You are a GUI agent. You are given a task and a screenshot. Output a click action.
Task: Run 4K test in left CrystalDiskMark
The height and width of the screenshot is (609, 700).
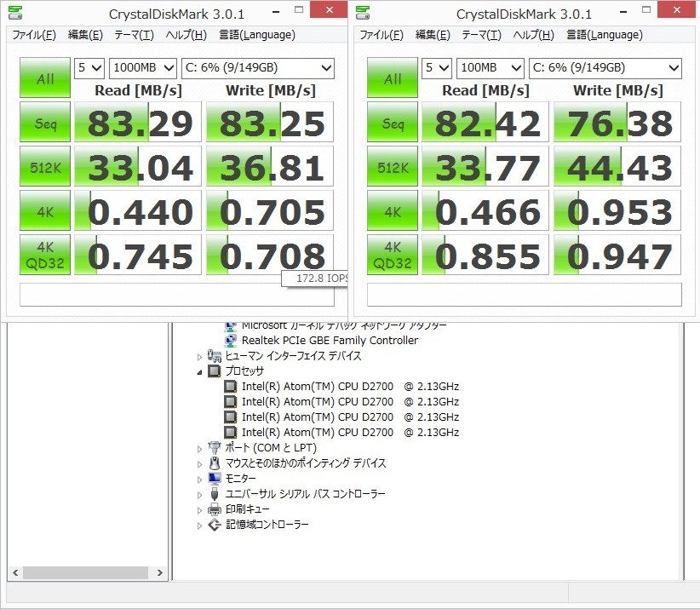(45, 210)
